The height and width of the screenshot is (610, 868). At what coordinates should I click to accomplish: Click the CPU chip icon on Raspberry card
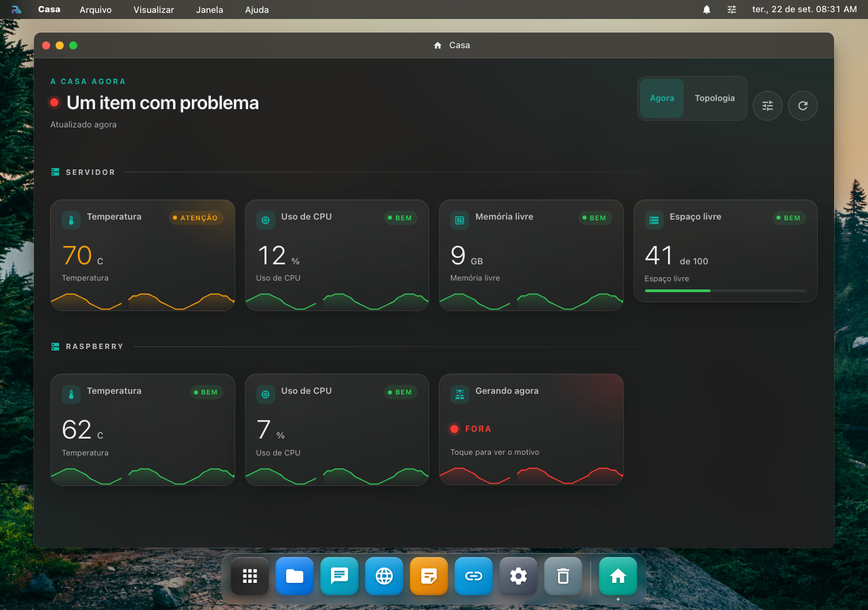pos(266,394)
